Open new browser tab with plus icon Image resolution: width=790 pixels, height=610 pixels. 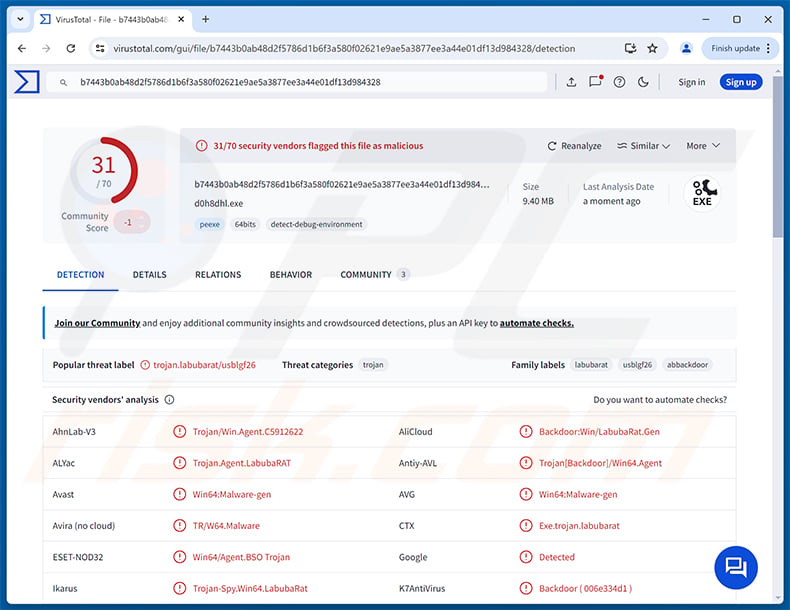[x=206, y=19]
